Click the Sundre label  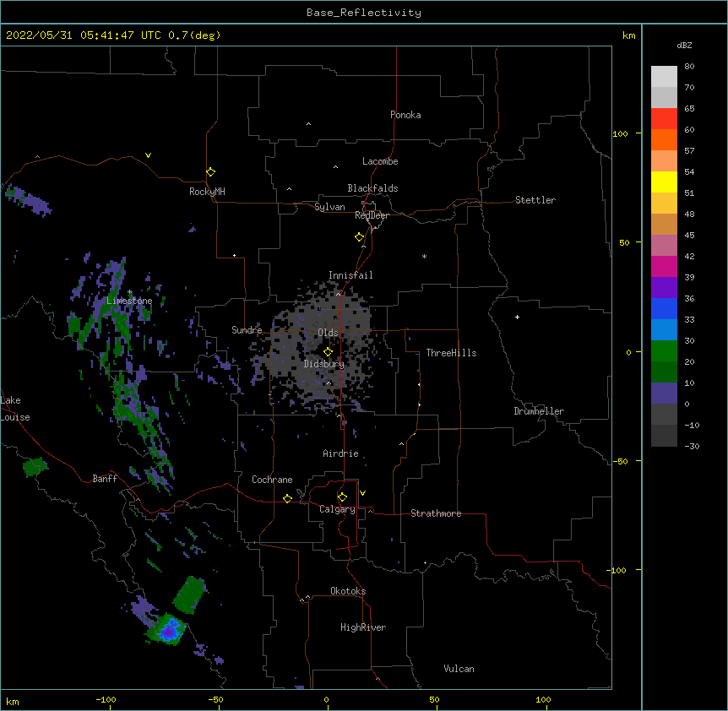(x=247, y=330)
